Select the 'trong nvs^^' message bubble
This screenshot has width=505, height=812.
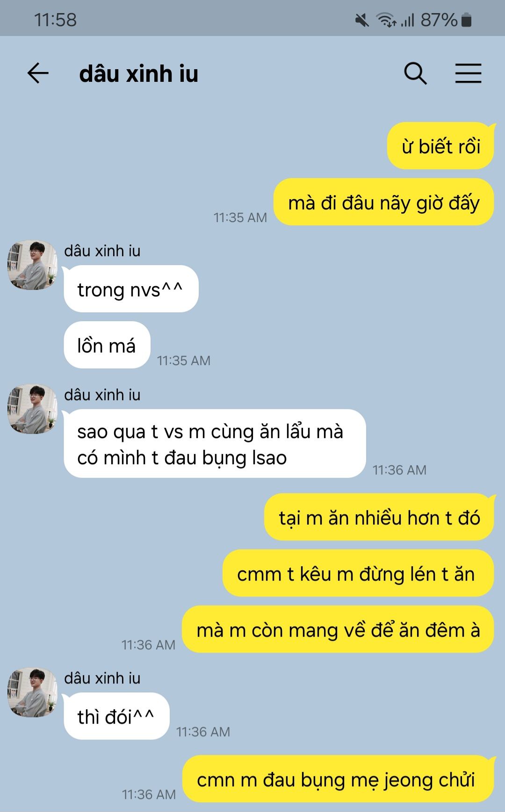click(130, 289)
